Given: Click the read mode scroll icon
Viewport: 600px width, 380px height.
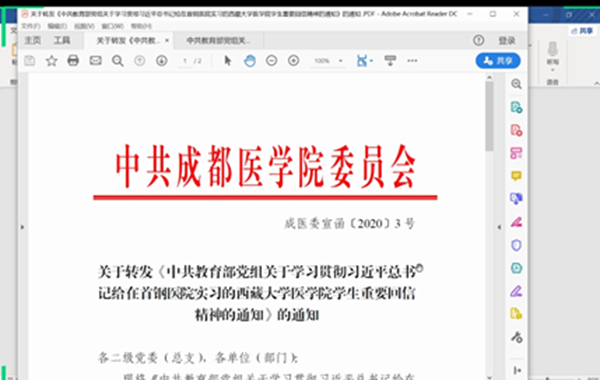Looking at the screenshot, I should click(x=390, y=60).
